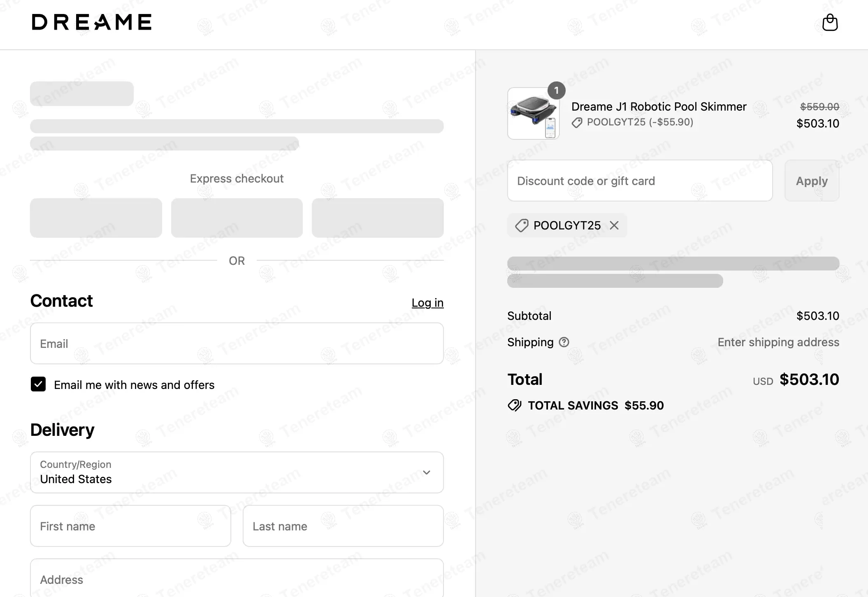Click the Dreame J1 Robotic Pool Skimmer title

(659, 106)
